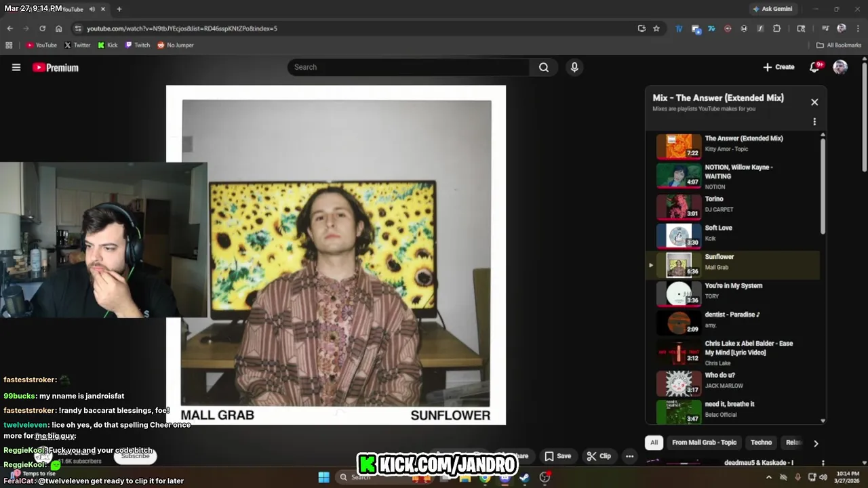Open Chrome extensions puzzle icon
The height and width of the screenshot is (488, 868).
(x=777, y=28)
